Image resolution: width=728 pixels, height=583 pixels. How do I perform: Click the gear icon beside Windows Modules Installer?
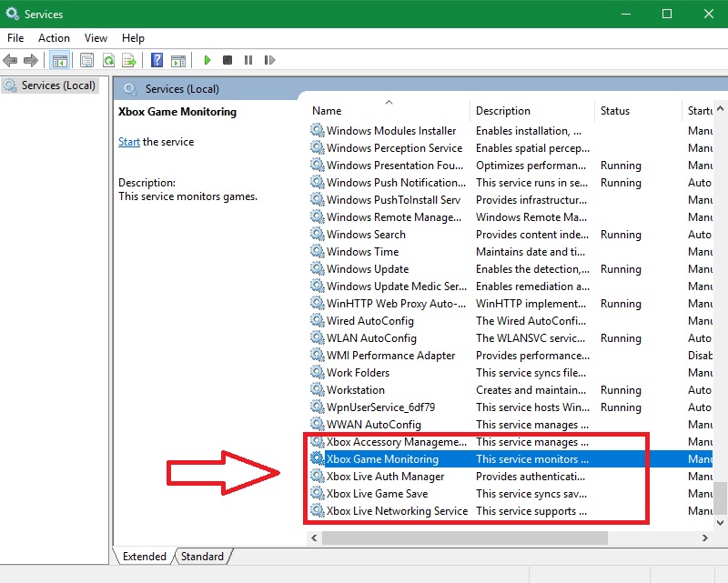pos(317,130)
